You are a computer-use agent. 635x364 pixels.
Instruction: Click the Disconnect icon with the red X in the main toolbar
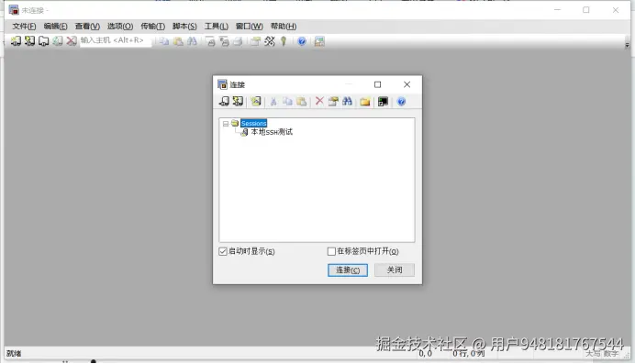pyautogui.click(x=72, y=41)
